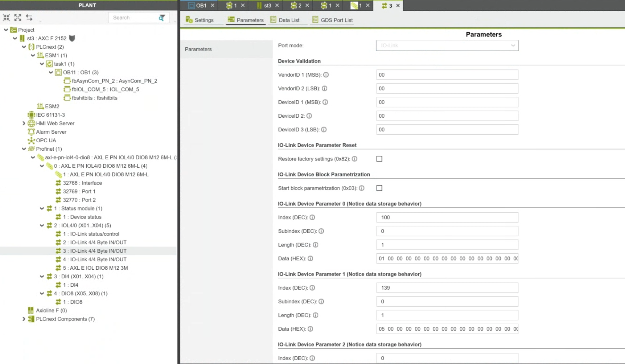Tick the Start block parametrization (0x03) checkbox

379,188
